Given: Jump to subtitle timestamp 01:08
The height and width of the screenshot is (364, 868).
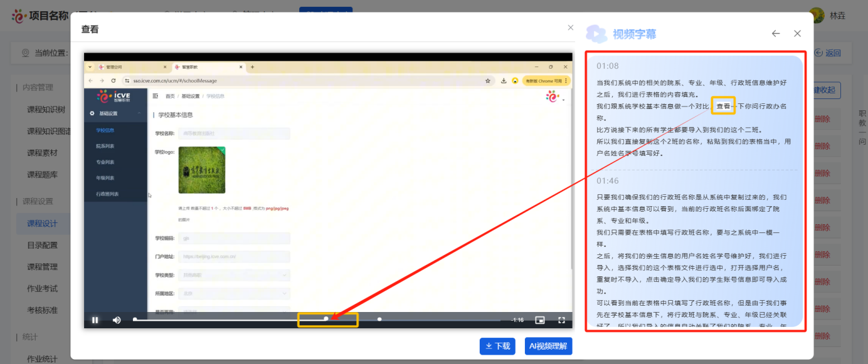Looking at the screenshot, I should pos(608,66).
